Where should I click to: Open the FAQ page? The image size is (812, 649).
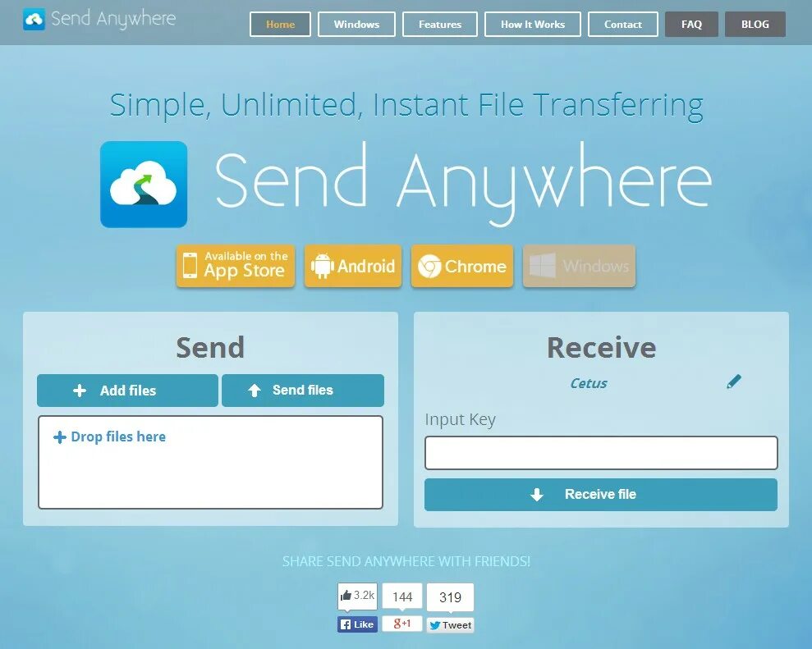coord(691,25)
